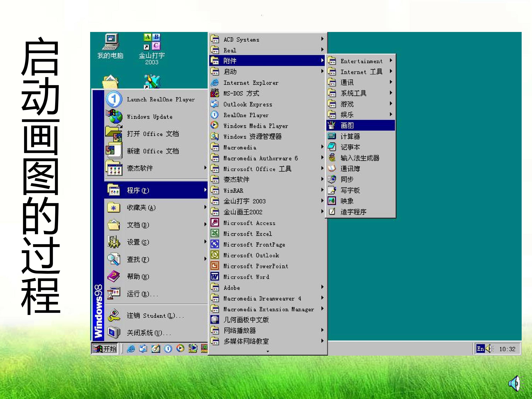Expand the 系统工具 submenu arrow

(x=391, y=93)
